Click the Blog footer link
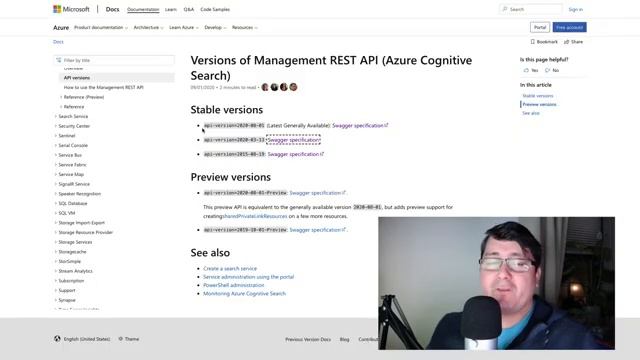Screen dimensions: 640x360 point(344,339)
